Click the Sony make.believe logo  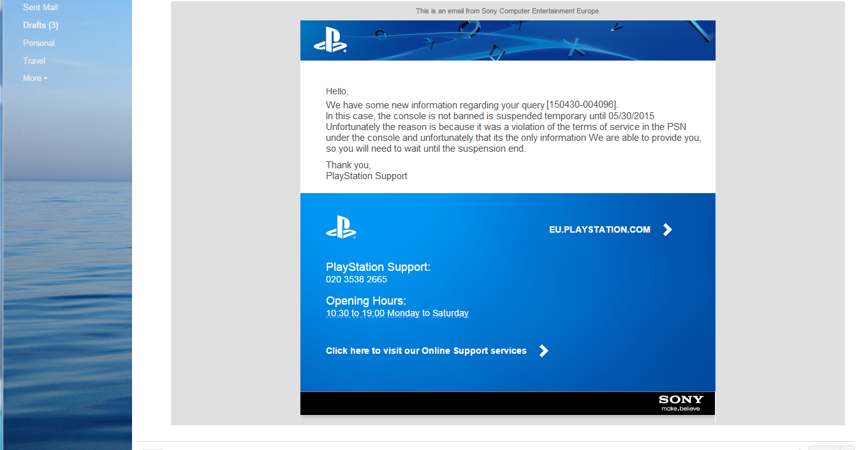point(680,403)
